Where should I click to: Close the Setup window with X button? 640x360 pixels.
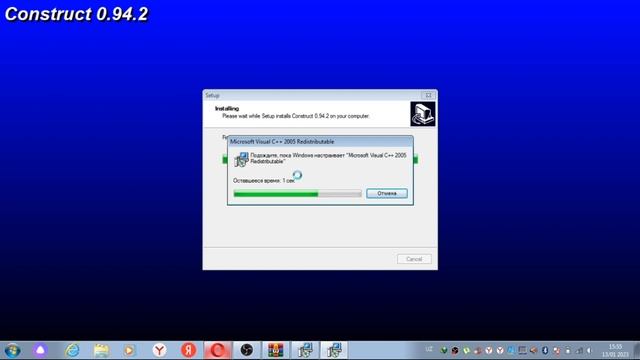tap(428, 95)
